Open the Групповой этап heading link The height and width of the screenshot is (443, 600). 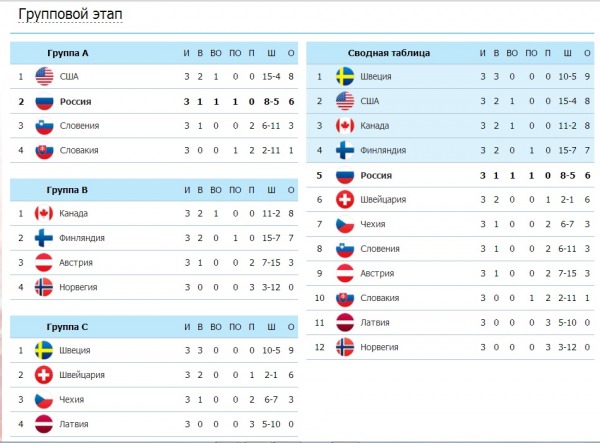(70, 15)
